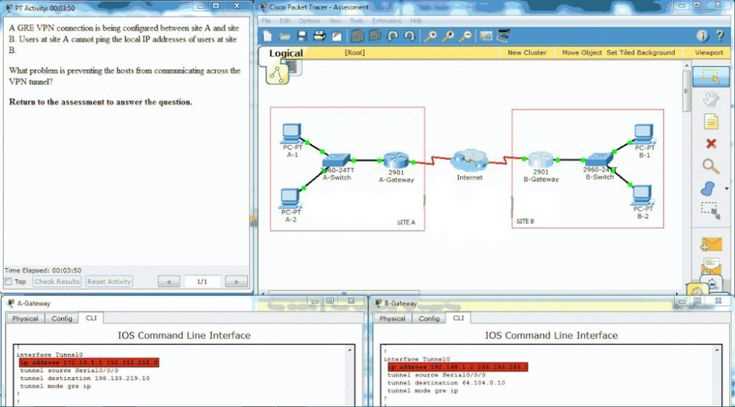Choose the Select tool in right sidebar
This screenshot has height=407, width=735.
pos(711,76)
